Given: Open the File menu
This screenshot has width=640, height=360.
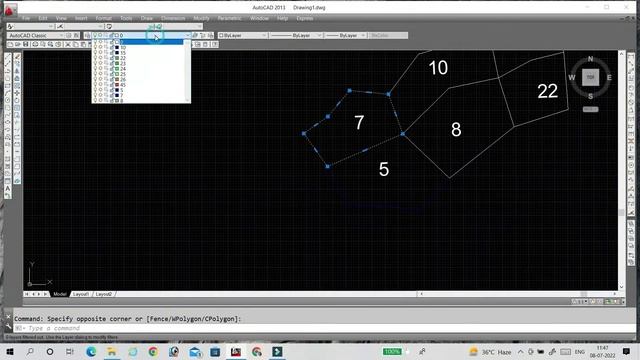Looking at the screenshot, I should coord(26,18).
